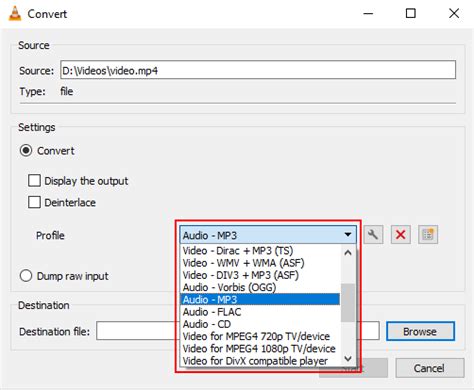
Task: Click into the Source path field
Action: point(258,70)
